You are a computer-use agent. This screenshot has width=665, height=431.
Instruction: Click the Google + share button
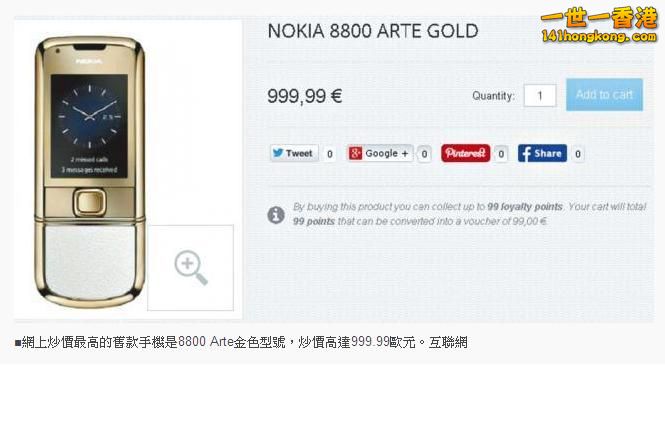coord(380,153)
